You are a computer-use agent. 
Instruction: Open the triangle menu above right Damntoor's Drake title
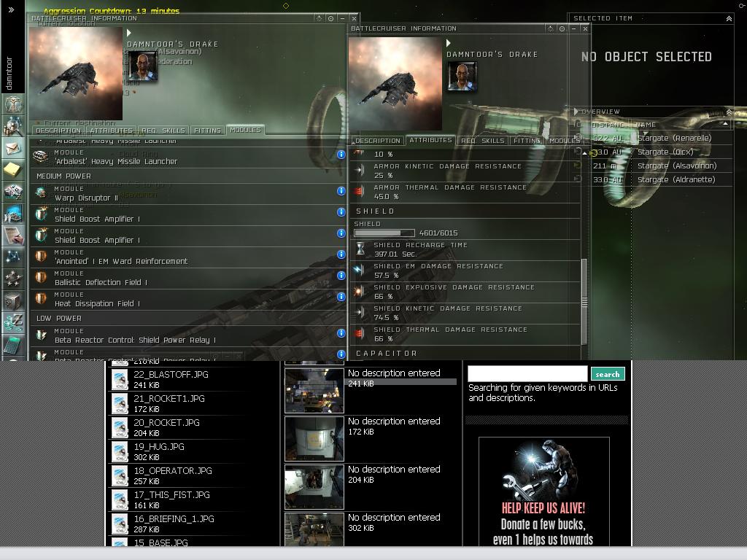pyautogui.click(x=449, y=43)
